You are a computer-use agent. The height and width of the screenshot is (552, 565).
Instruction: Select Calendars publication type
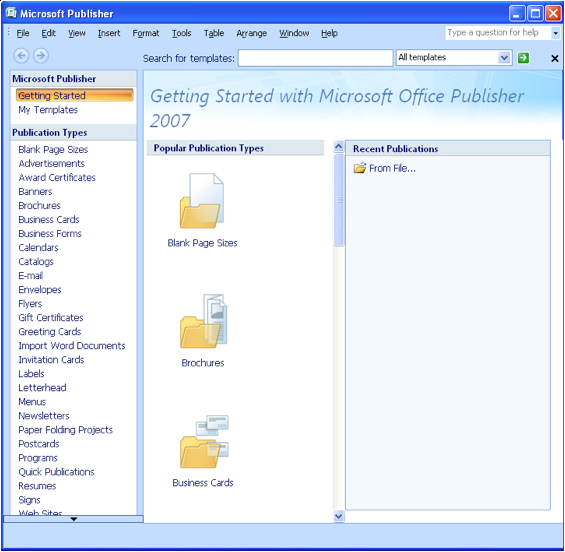coord(38,248)
